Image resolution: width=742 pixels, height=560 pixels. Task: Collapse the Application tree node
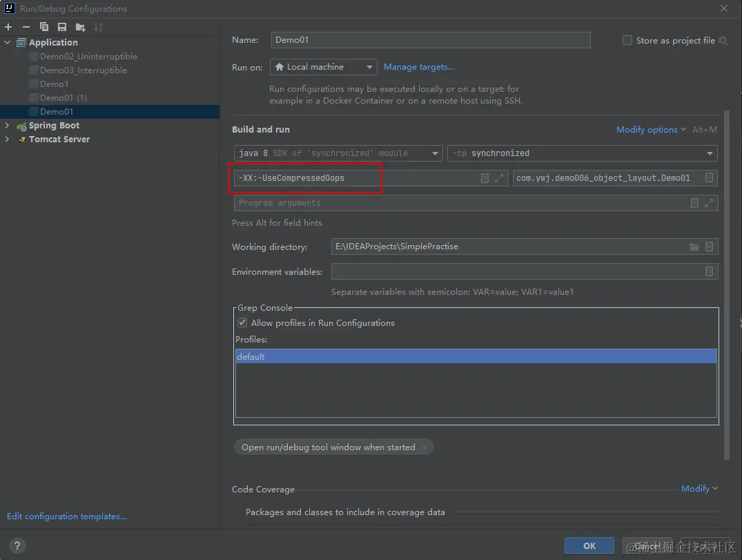7,43
